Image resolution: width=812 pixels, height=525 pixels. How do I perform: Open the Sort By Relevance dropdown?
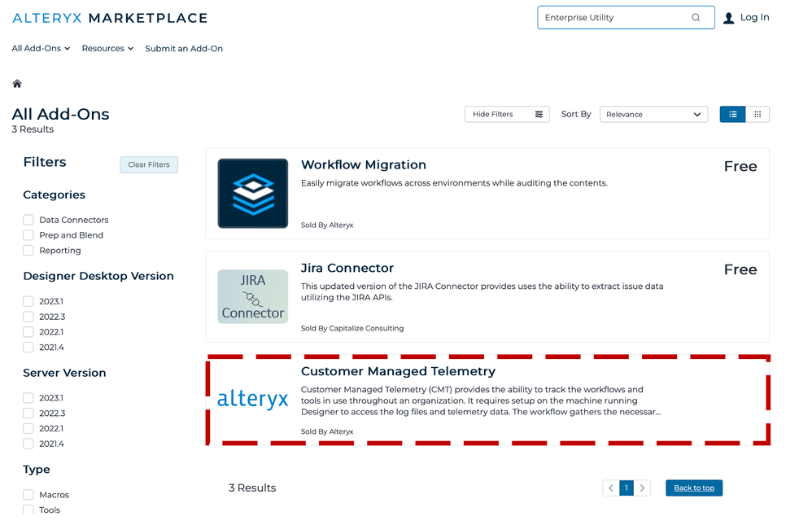pyautogui.click(x=653, y=115)
